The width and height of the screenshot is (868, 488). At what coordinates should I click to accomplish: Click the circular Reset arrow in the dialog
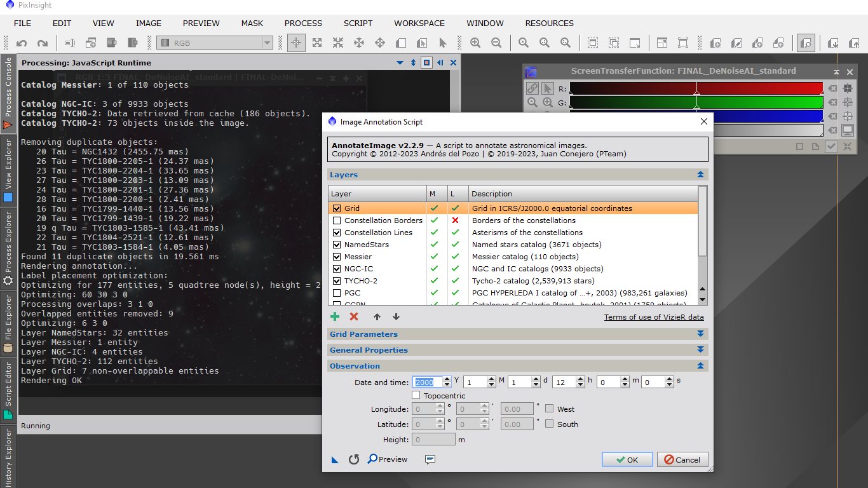[354, 459]
